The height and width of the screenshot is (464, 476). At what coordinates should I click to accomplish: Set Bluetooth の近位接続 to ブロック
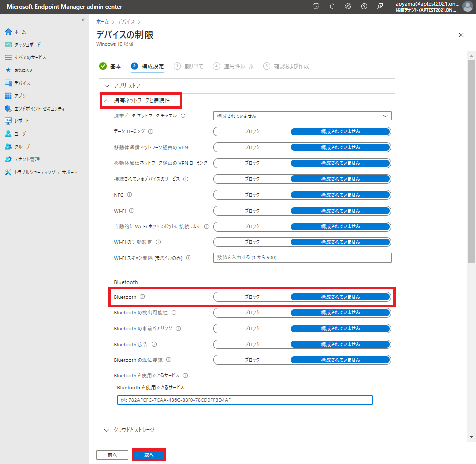point(252,360)
